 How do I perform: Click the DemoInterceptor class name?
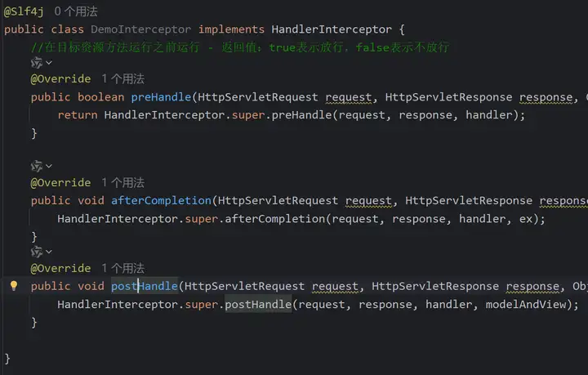tap(140, 29)
